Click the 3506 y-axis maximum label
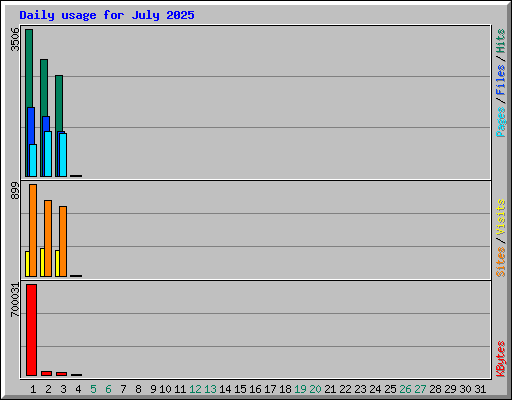Screen dimensions: 512x400 [x=15, y=39]
